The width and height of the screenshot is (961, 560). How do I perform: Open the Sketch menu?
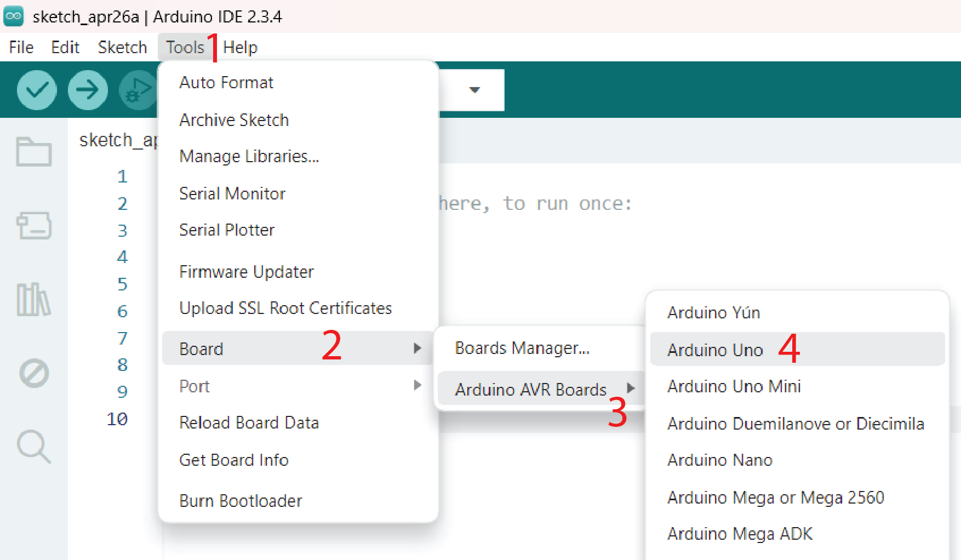click(123, 47)
